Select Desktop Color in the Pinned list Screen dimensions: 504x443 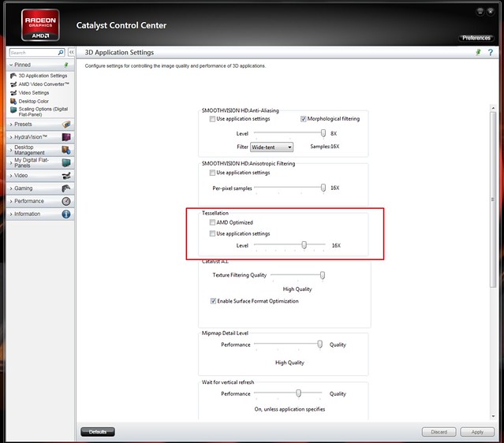[33, 101]
